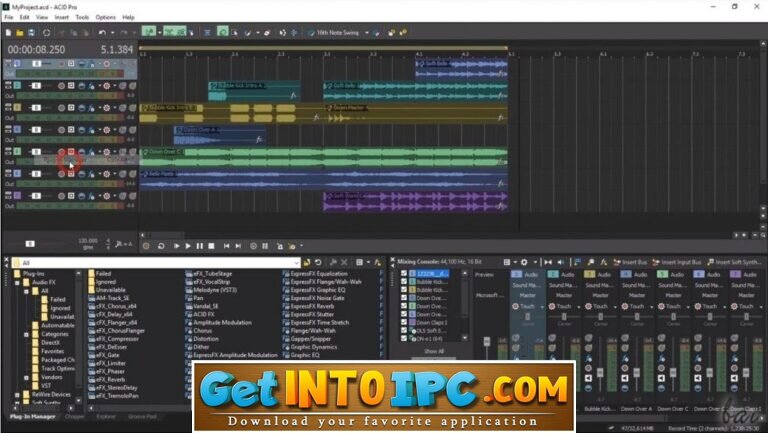The image size is (768, 433).
Task: Open the Plug-In Manager 'All' path dropdown
Action: 296,263
